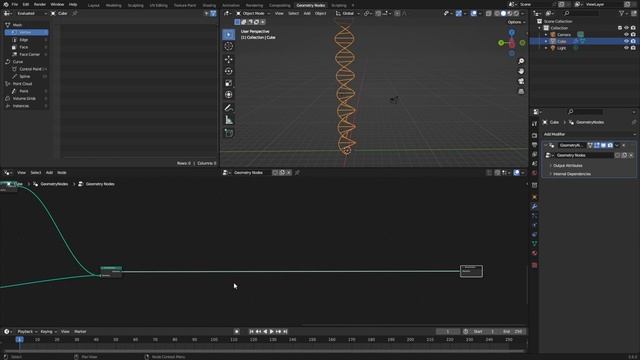
Task: Open the File menu
Action: (15, 4)
